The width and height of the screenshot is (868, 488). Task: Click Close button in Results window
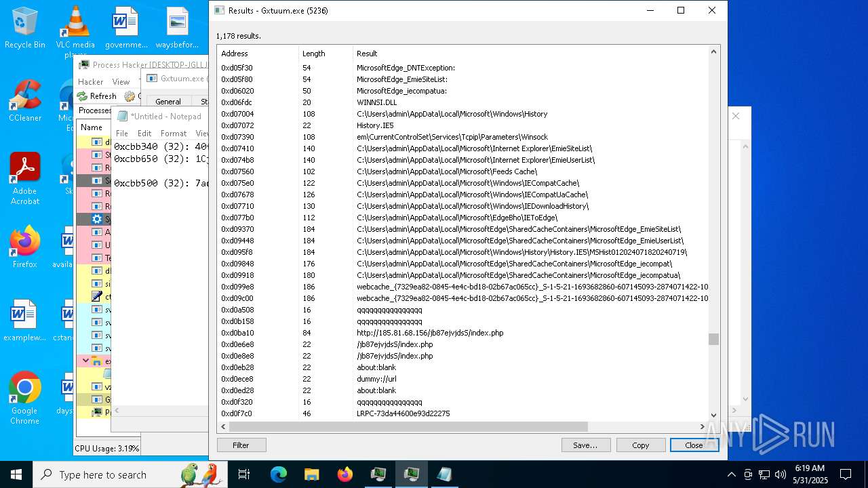pos(694,445)
